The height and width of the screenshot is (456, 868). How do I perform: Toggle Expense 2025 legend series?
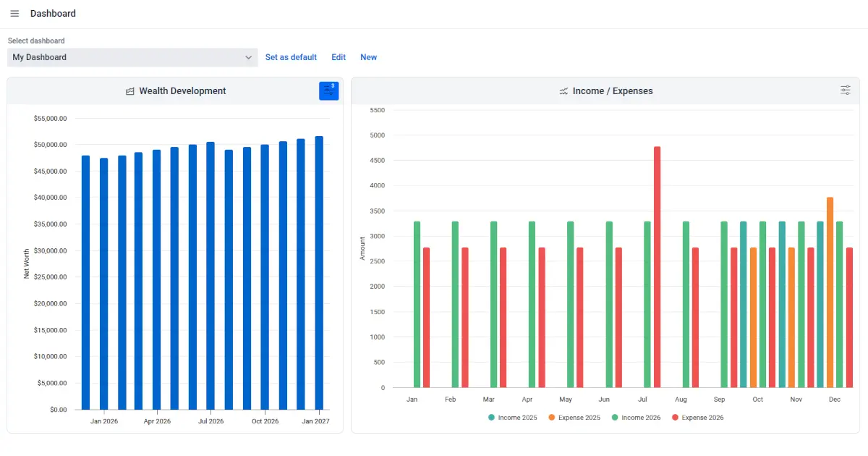tap(574, 418)
